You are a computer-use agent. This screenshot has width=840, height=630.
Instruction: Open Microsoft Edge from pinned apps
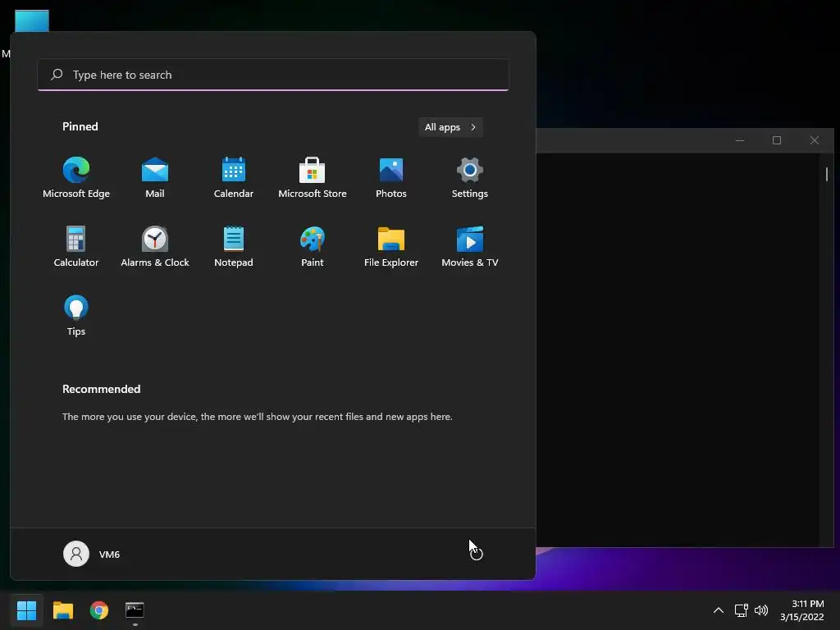coord(76,178)
